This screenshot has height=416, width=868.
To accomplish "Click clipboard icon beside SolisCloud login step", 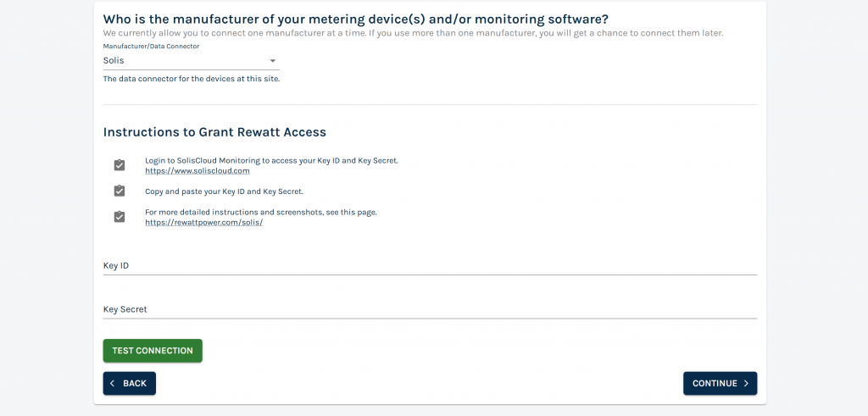I will (x=119, y=165).
